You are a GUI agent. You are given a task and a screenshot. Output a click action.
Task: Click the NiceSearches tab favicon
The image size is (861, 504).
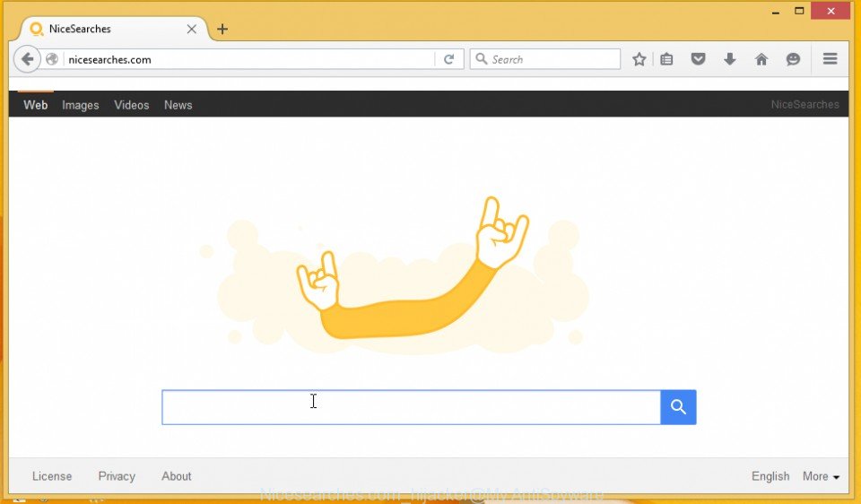[x=36, y=29]
